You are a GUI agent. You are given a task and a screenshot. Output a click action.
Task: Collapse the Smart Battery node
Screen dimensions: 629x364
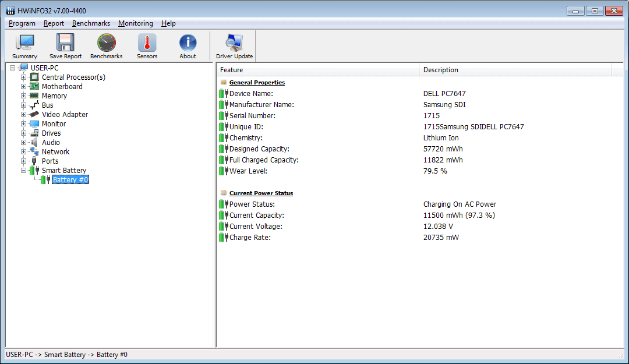coord(24,170)
